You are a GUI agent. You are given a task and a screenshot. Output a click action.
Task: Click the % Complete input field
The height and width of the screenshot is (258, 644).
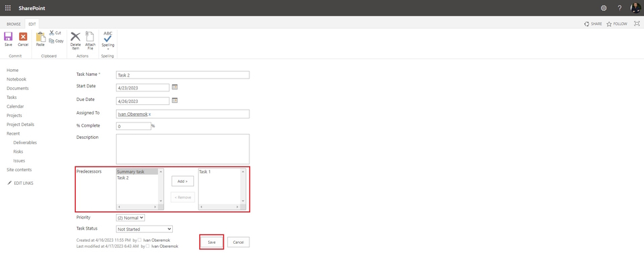(134, 127)
